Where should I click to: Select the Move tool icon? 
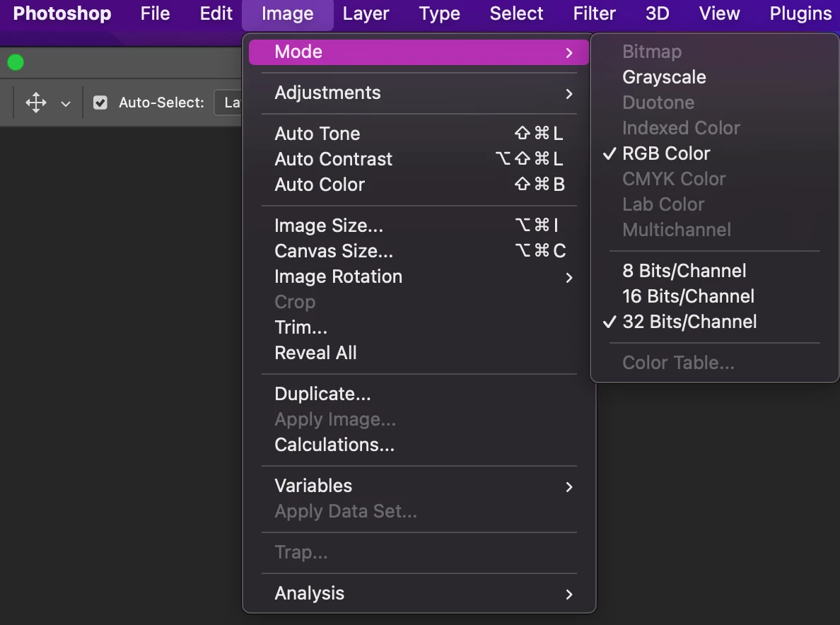tap(36, 103)
